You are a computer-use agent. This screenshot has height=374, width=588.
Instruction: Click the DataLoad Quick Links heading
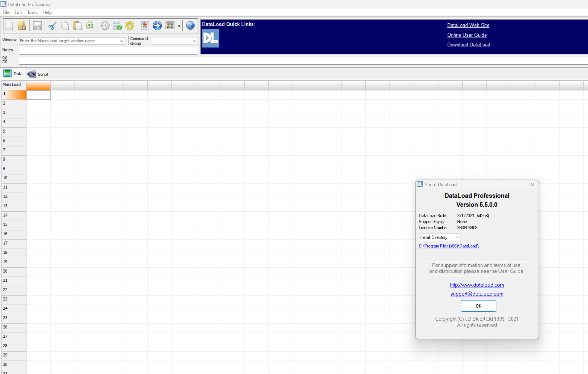[x=228, y=24]
